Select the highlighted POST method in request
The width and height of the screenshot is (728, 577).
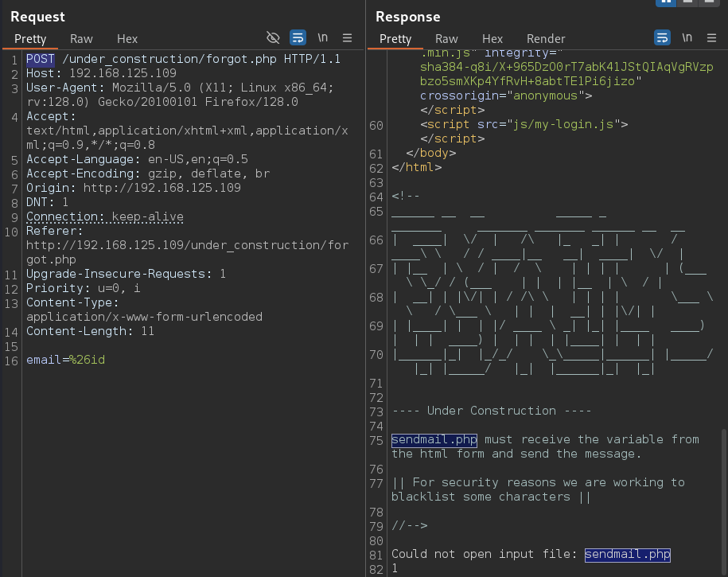pos(41,59)
